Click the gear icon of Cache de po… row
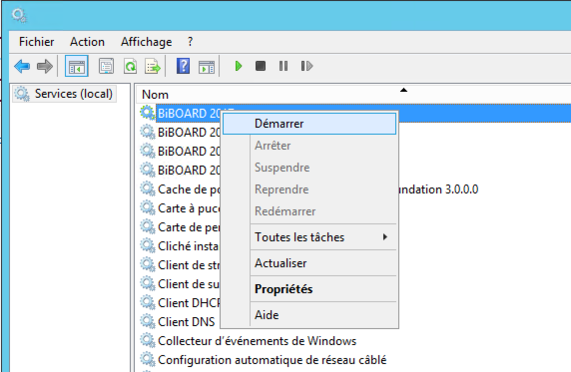571x372 pixels. 148,189
